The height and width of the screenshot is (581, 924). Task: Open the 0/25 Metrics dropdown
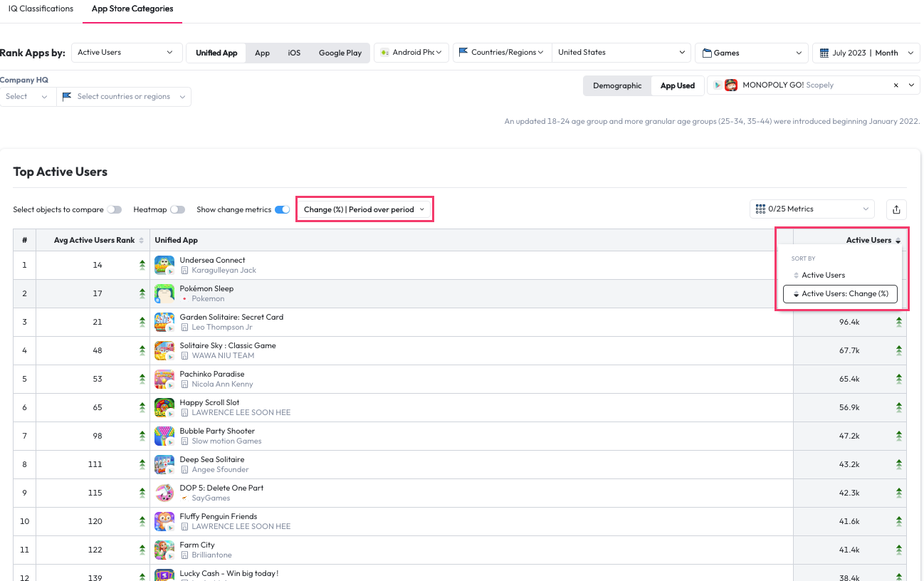pyautogui.click(x=812, y=209)
